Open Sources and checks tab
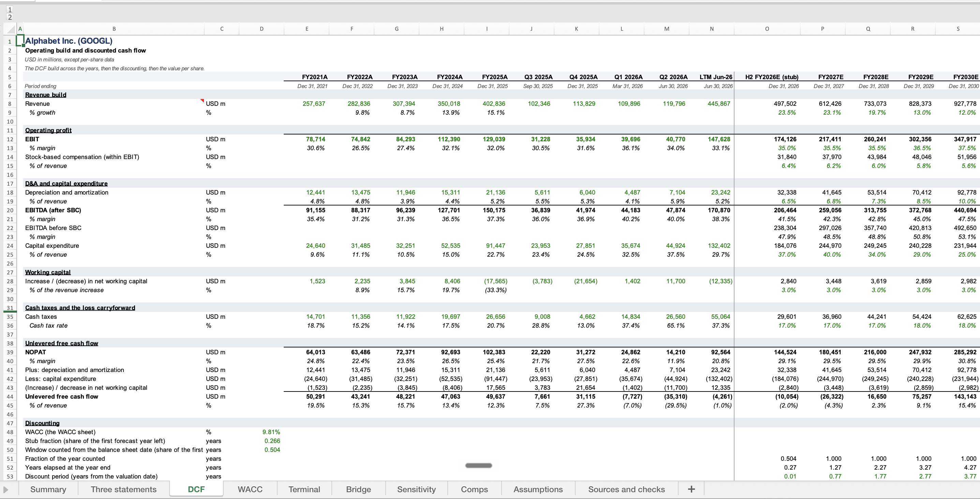Screen dimensions: 980x499 [x=627, y=489]
